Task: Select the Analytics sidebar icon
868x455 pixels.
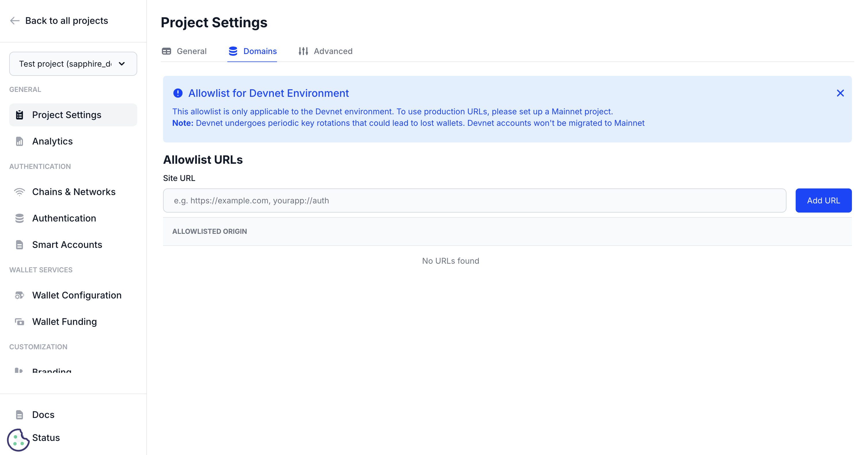Action: 19,141
